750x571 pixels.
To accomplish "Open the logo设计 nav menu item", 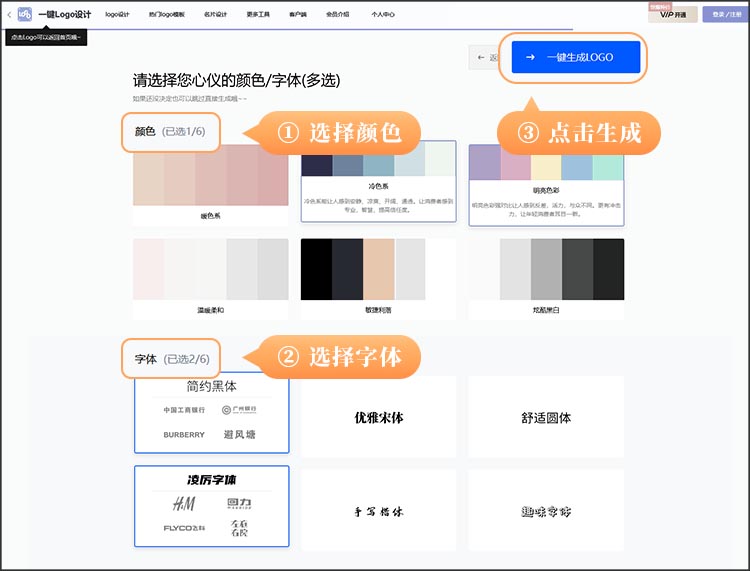I will pos(117,14).
